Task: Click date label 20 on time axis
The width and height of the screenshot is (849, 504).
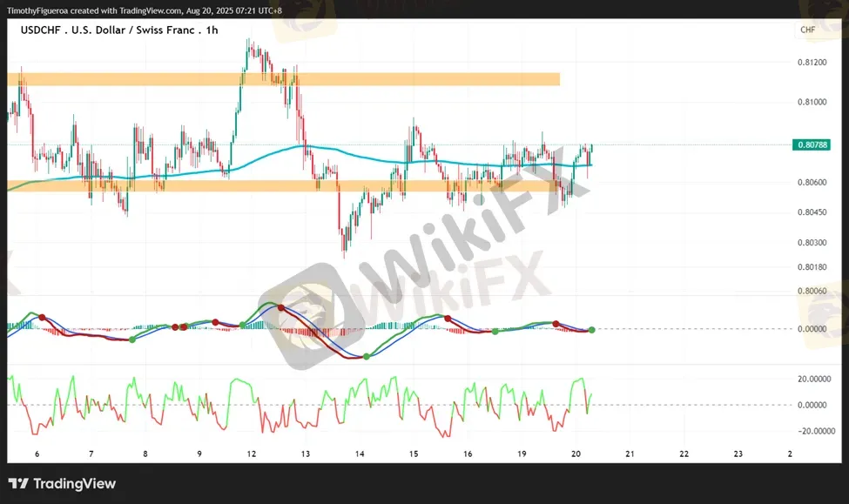Action: click(576, 454)
